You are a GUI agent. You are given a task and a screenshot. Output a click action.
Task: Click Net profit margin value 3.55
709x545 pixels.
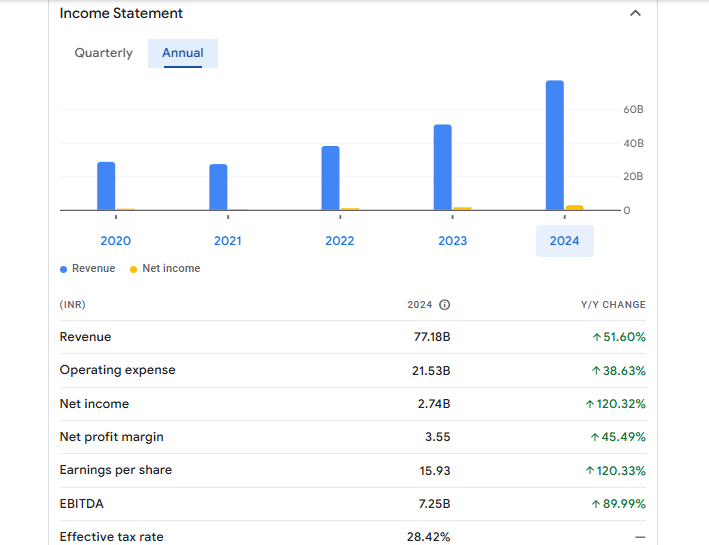coord(438,437)
